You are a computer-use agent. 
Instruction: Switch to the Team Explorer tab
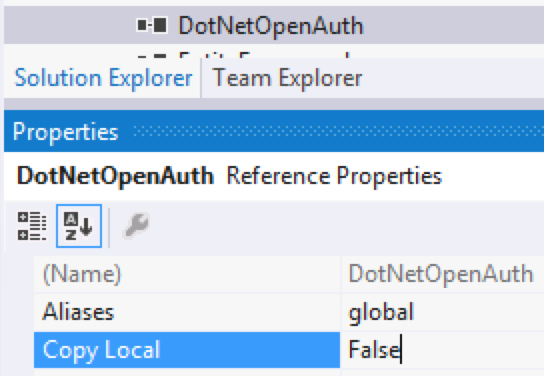coord(287,78)
